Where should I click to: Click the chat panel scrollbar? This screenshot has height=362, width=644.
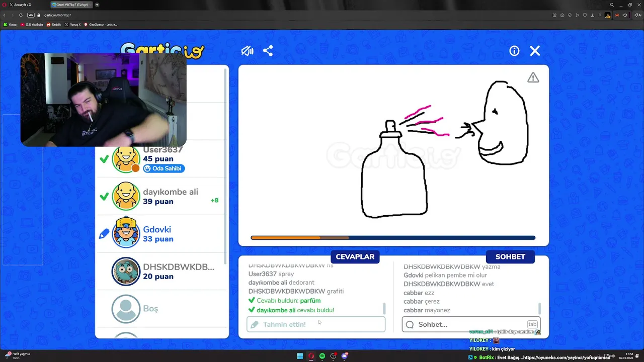point(540,308)
